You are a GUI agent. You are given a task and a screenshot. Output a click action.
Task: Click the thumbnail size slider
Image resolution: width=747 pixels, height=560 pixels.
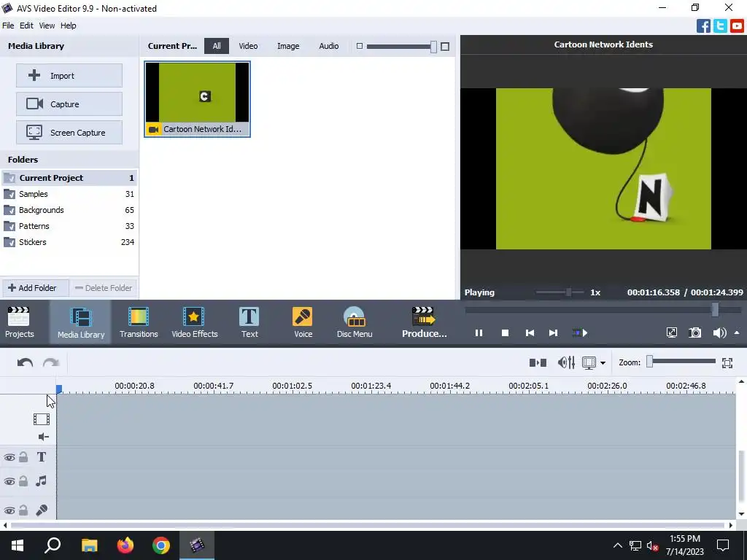tap(401, 46)
